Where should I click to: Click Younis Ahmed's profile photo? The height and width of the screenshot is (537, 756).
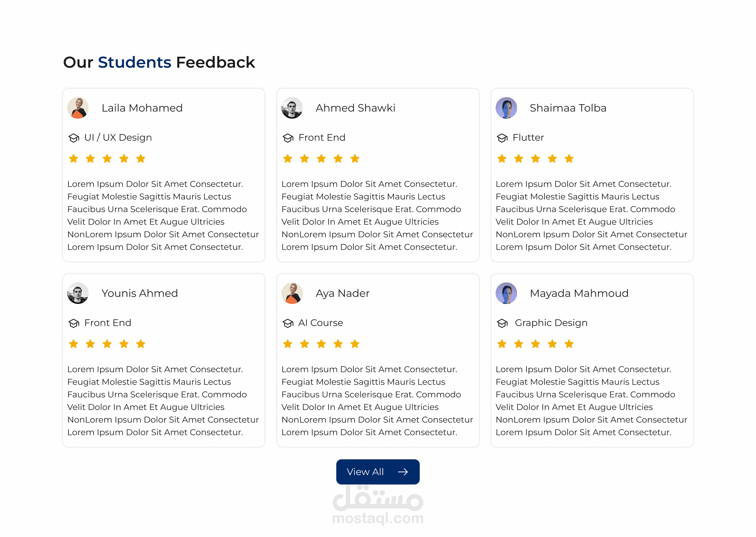point(78,293)
